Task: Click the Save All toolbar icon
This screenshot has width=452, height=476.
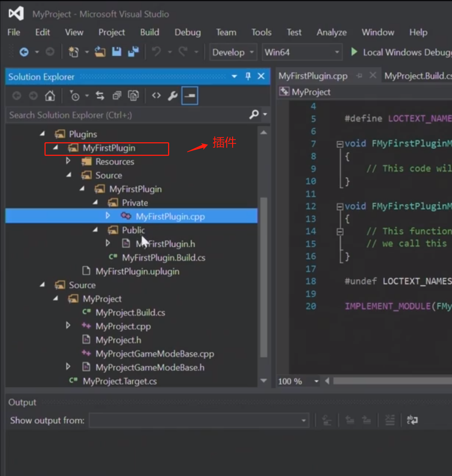Action: pyautogui.click(x=133, y=52)
